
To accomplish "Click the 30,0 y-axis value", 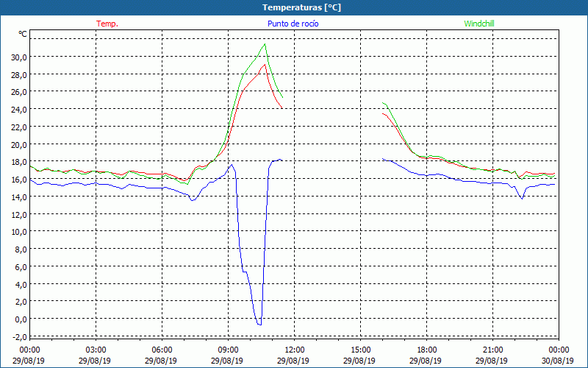I will click(x=20, y=57).
